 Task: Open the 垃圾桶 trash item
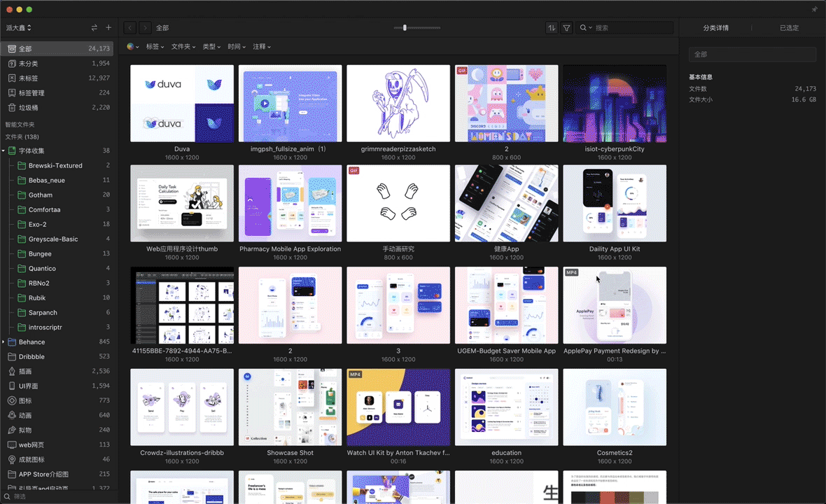(57, 107)
